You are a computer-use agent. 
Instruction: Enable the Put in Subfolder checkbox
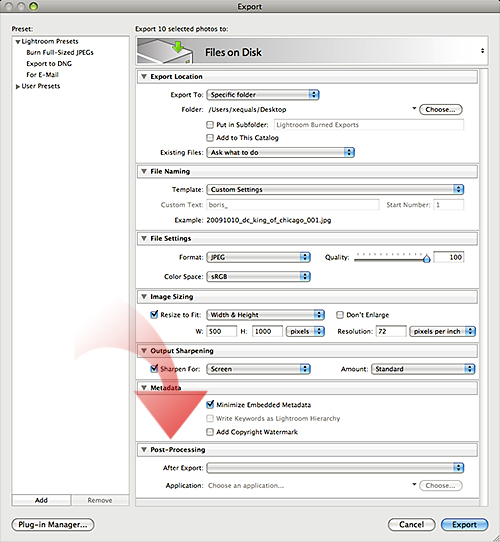(x=210, y=124)
